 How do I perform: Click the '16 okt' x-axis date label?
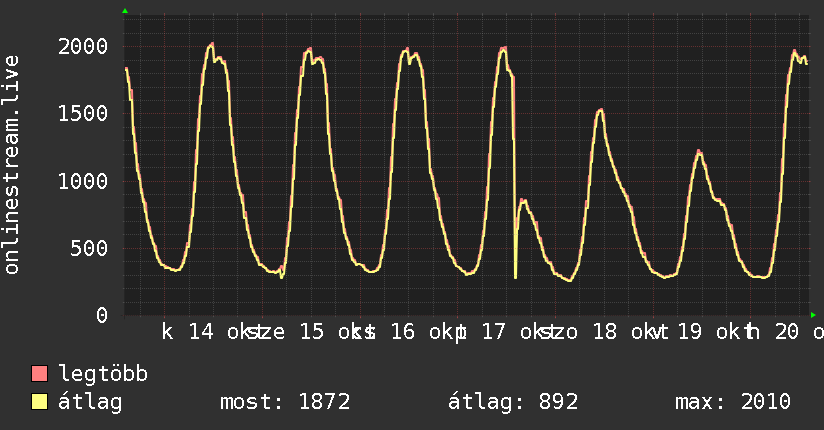point(423,332)
